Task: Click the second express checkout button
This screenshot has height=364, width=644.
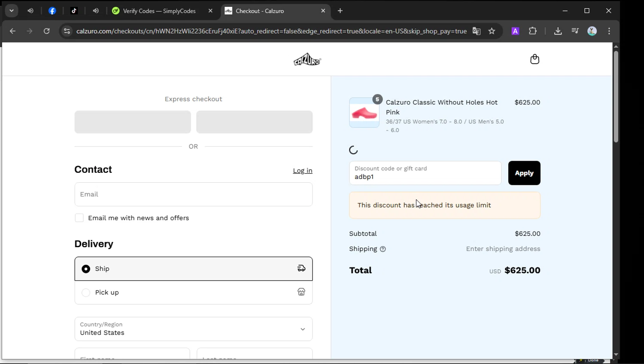Action: 254,122
